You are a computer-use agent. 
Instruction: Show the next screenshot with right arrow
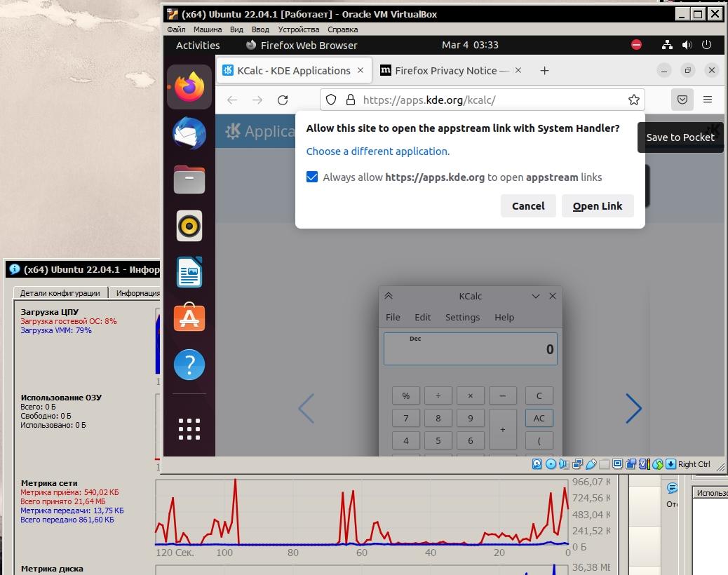[x=633, y=408]
